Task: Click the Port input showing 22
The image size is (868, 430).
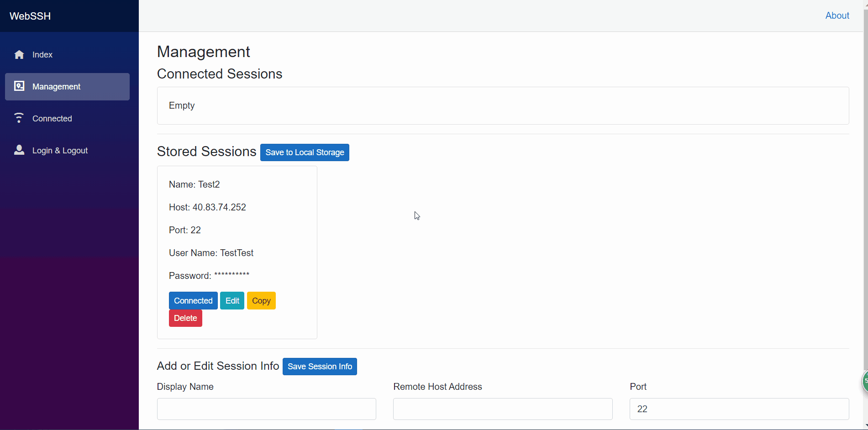Action: point(739,409)
